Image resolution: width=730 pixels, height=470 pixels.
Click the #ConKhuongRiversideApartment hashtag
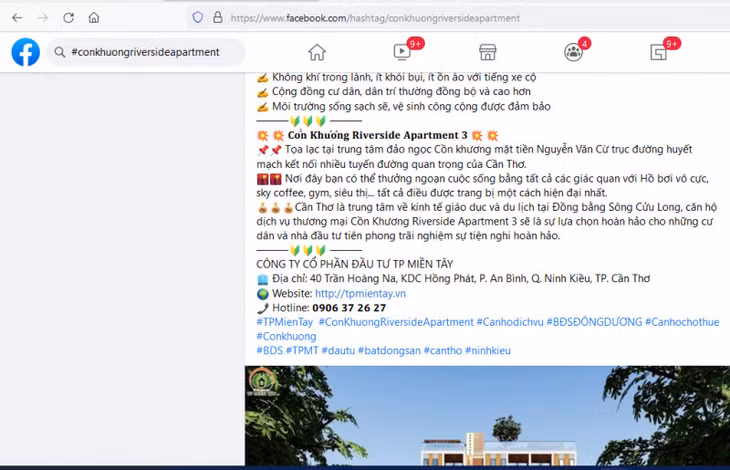coord(396,322)
